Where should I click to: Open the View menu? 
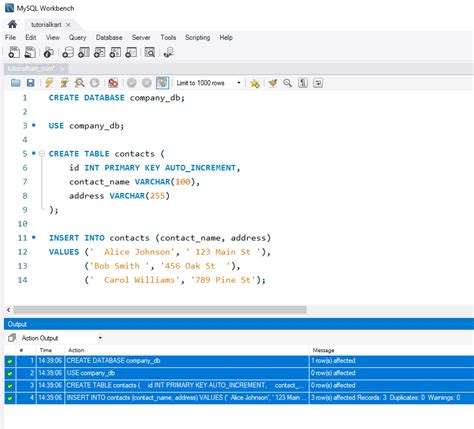(53, 37)
